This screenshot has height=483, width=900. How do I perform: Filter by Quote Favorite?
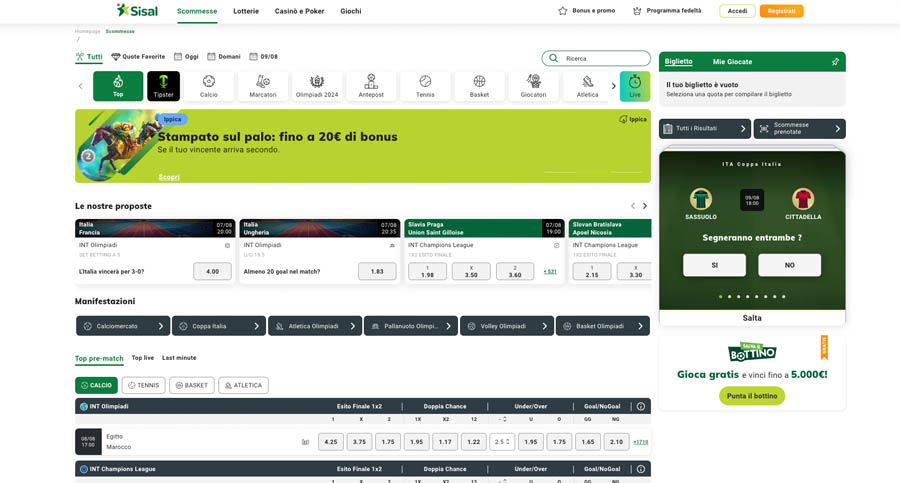pyautogui.click(x=138, y=57)
